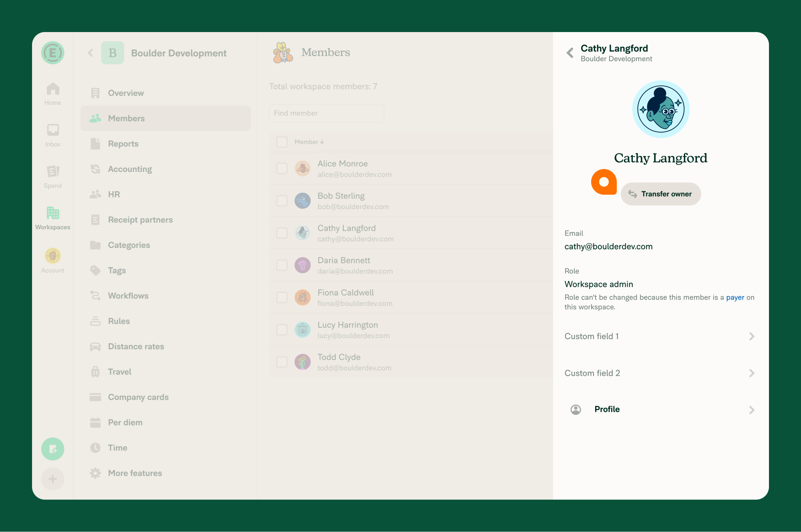Viewport: 801px width, 532px height.
Task: Click the Members page illustration icon
Action: [283, 52]
